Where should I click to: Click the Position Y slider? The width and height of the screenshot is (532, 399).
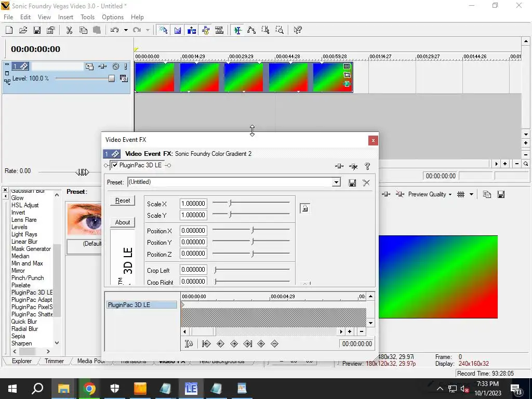point(251,242)
